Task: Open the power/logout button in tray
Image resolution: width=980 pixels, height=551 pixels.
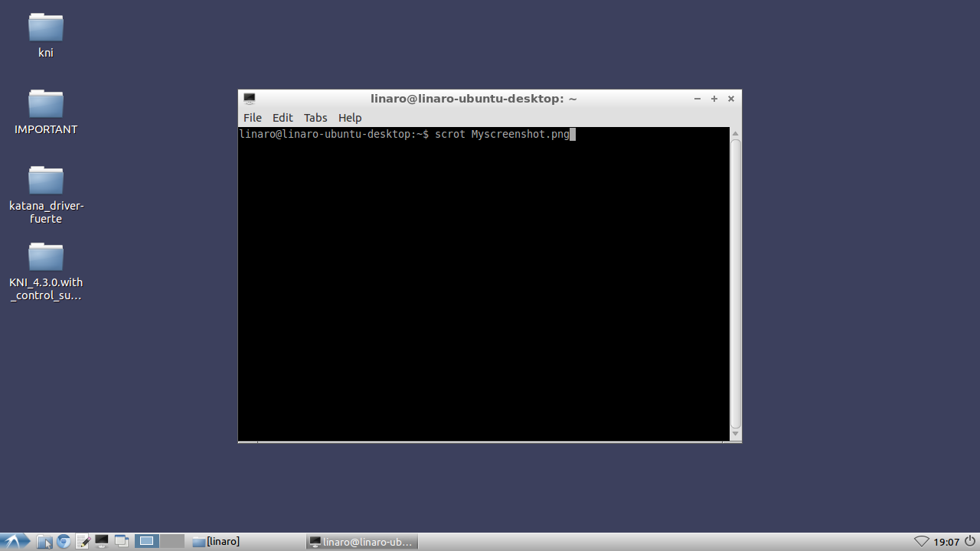Action: point(970,542)
